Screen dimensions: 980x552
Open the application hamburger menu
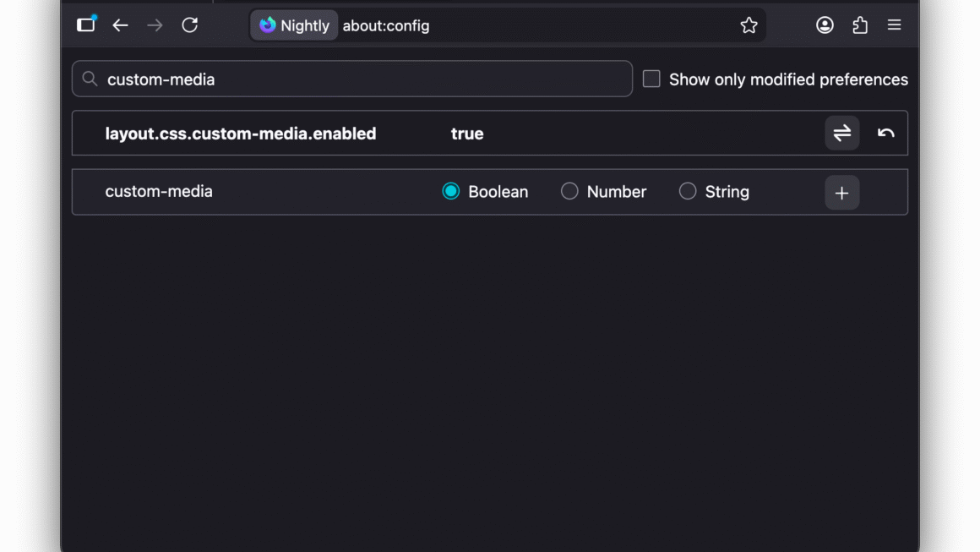click(894, 25)
